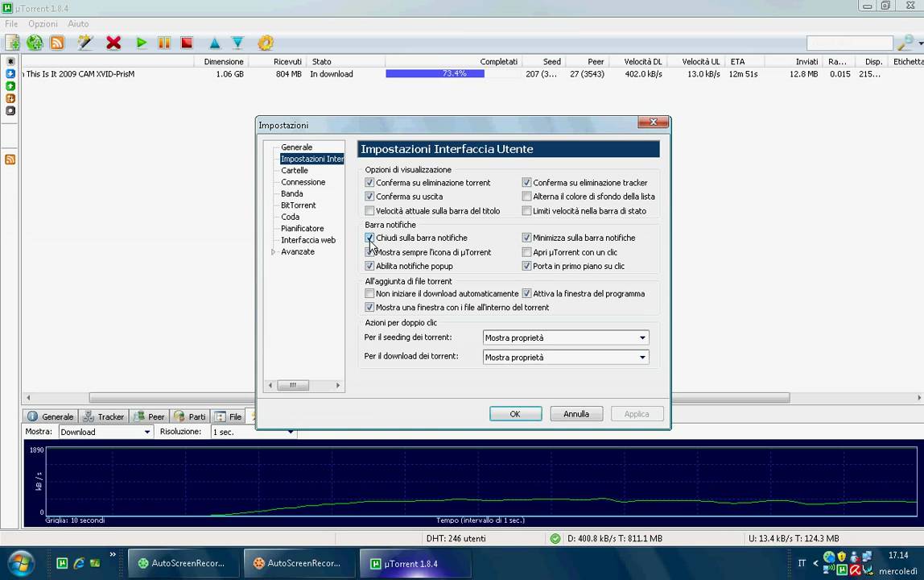
Task: Click the RSS downloader toolbar icon
Action: point(57,43)
